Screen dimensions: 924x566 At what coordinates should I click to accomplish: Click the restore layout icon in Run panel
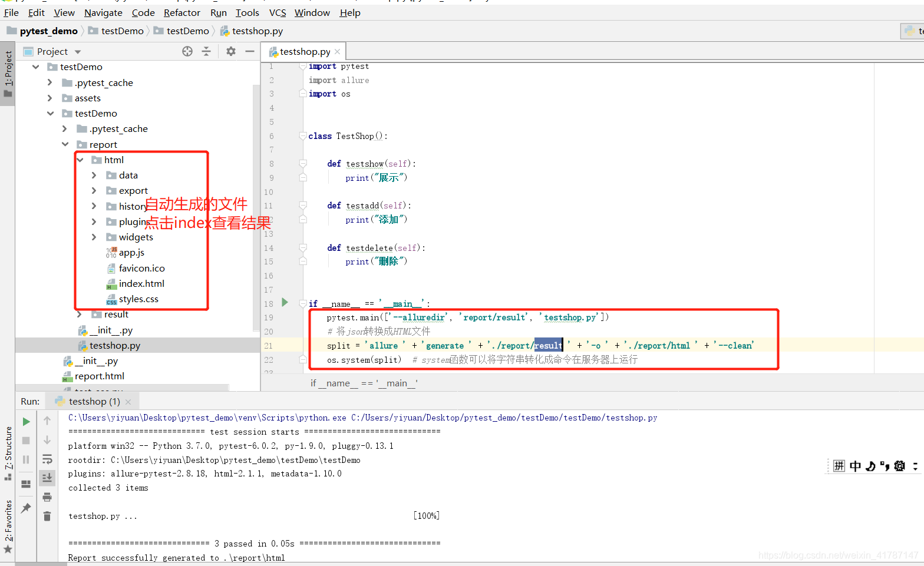coord(26,484)
